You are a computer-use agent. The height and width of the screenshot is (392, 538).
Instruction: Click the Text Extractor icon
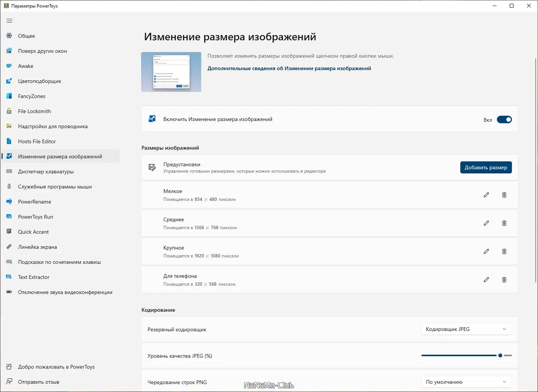(x=9, y=277)
